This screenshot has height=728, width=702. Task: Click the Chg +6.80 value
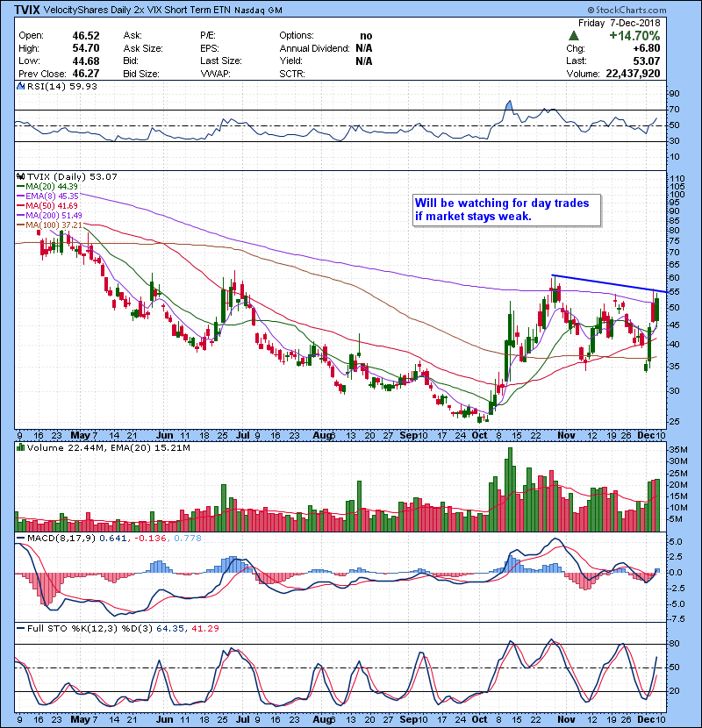click(646, 48)
